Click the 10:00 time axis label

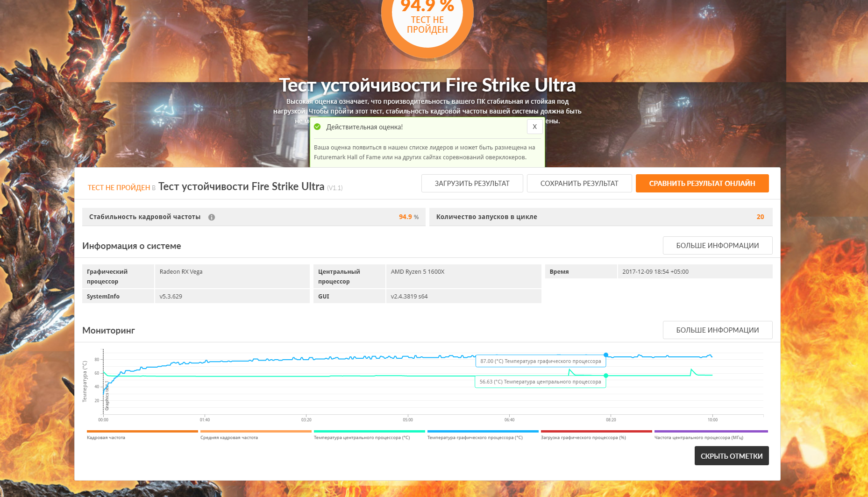[x=712, y=420]
